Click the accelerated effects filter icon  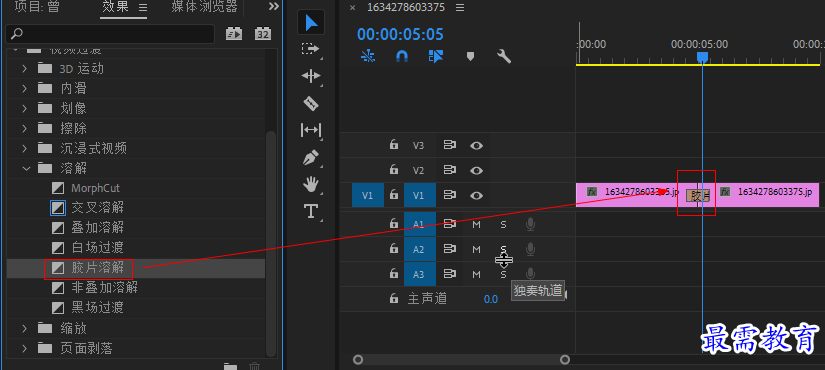pos(234,34)
